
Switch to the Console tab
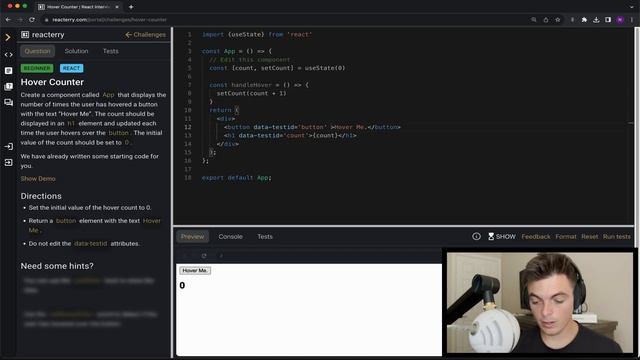pyautogui.click(x=230, y=237)
